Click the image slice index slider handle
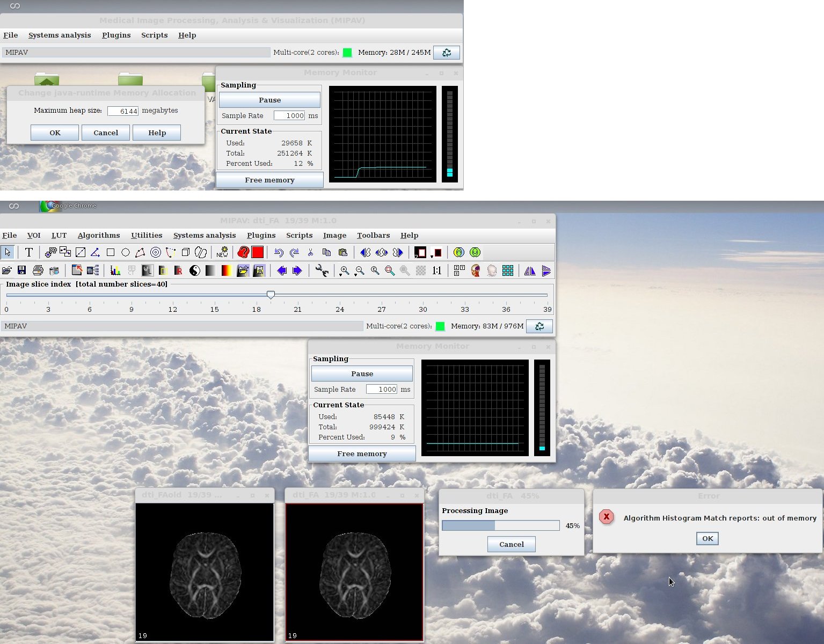The image size is (824, 644). click(x=271, y=295)
